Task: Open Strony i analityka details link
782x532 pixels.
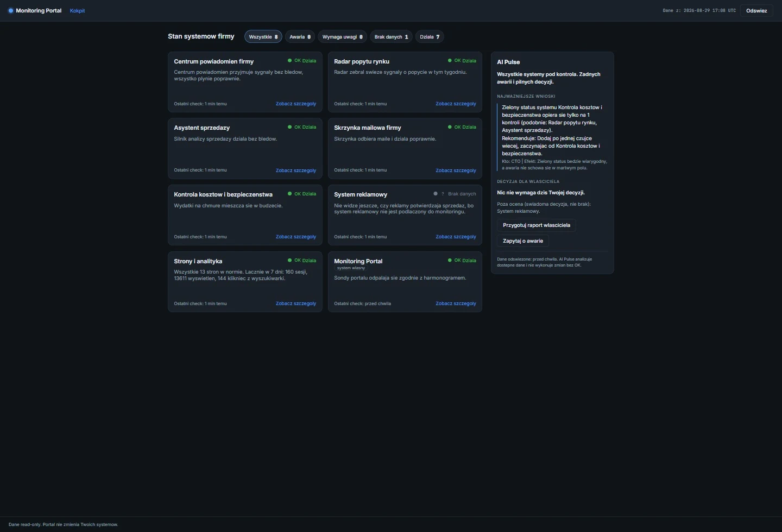Action: (x=296, y=303)
